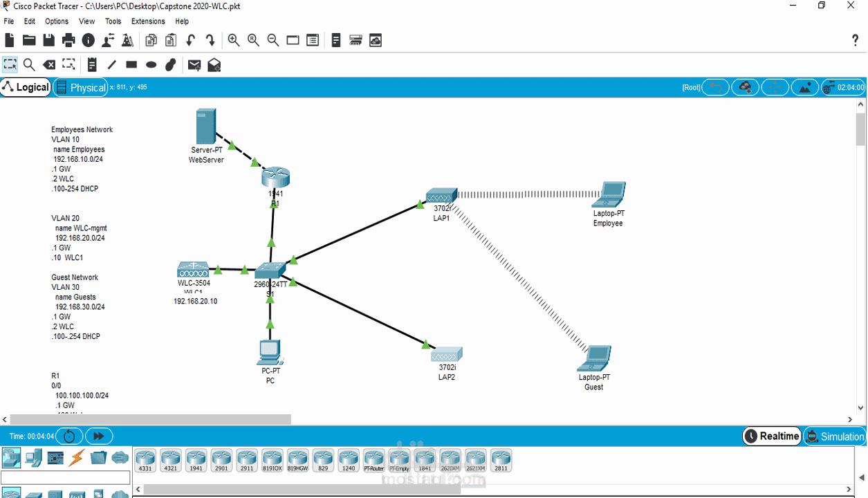
Task: Copy the selection with the Copy icon
Action: pyautogui.click(x=151, y=40)
